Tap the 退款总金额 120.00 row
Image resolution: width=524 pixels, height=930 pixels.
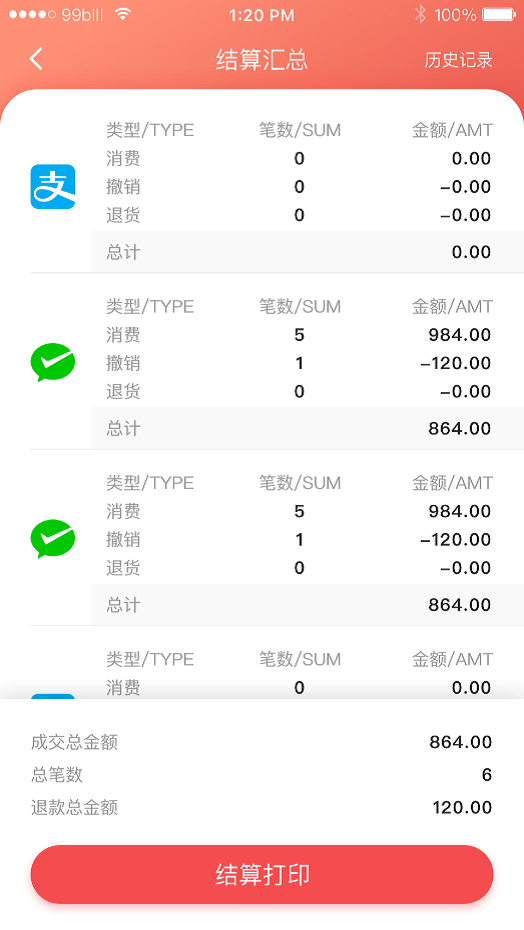pyautogui.click(x=262, y=807)
